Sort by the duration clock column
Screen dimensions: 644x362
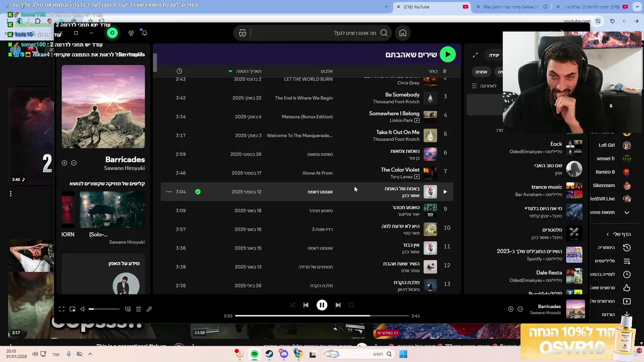click(x=180, y=71)
